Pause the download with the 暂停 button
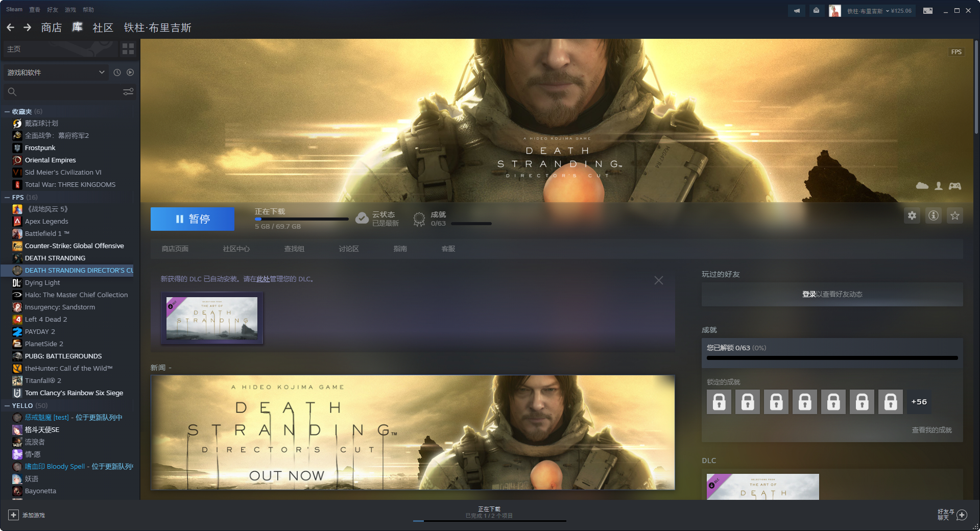980x531 pixels. 193,219
